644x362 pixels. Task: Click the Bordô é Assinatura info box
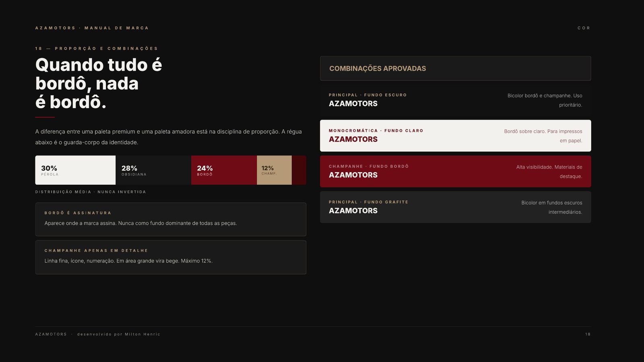171,219
